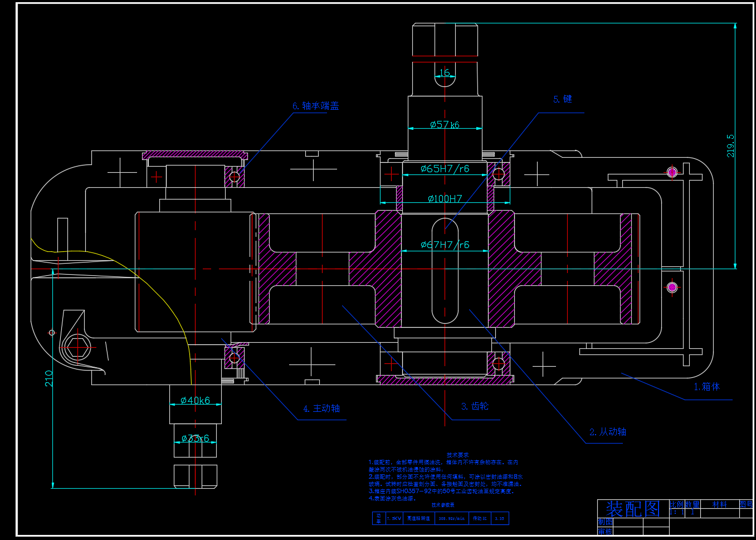Select the 装配图 title block text
The width and height of the screenshot is (756, 540).
coord(632,508)
